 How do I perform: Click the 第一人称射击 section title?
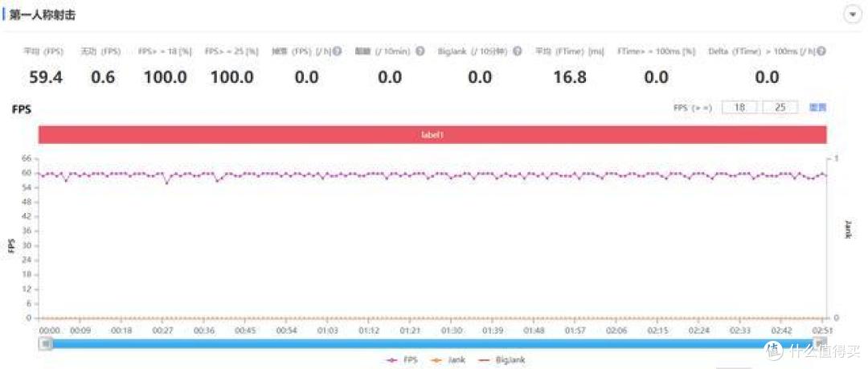click(x=43, y=15)
